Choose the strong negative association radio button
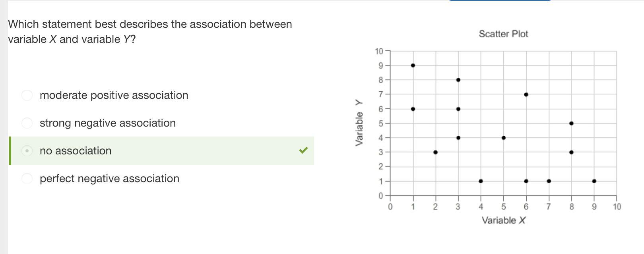Screen dimensions: 644x254 (x=27, y=123)
